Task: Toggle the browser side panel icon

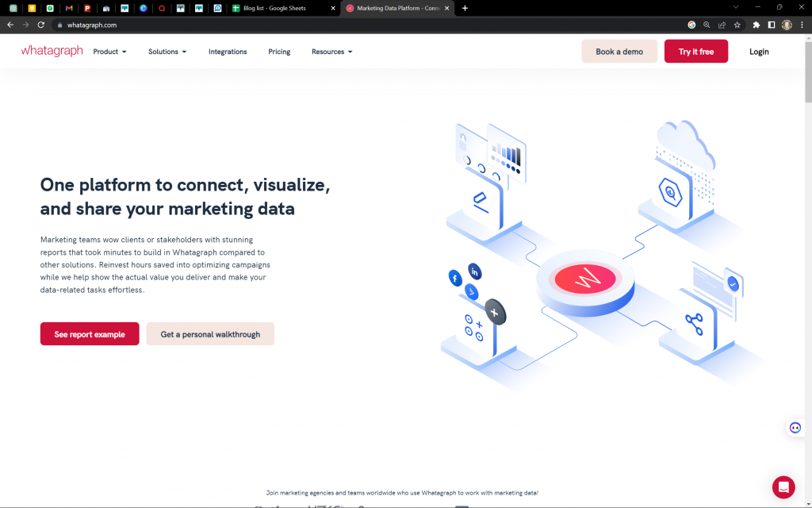Action: coord(771,25)
